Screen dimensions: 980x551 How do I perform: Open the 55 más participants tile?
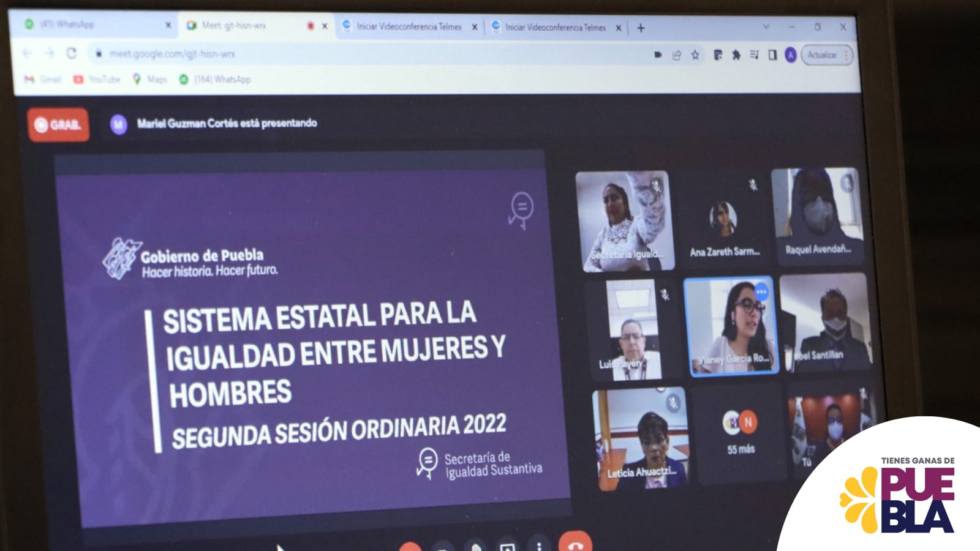741,433
